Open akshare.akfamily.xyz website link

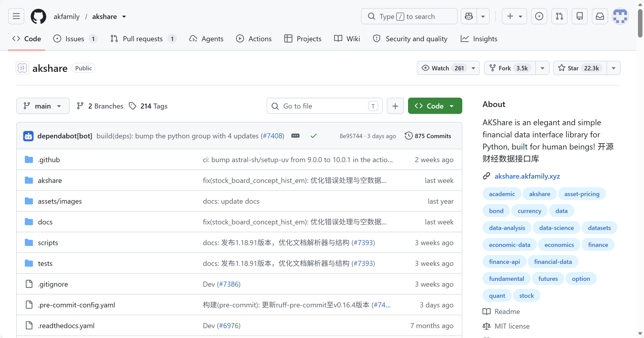(x=527, y=176)
